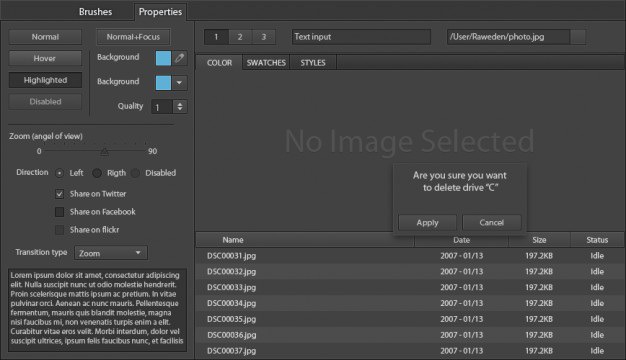Click the Text input field

tap(361, 37)
